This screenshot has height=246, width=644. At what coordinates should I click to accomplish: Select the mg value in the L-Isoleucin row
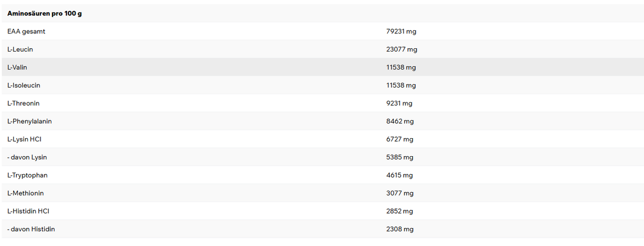[401, 85]
